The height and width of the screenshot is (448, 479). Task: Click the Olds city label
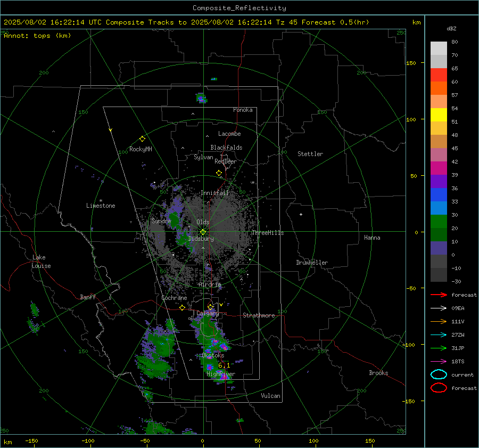203,222
